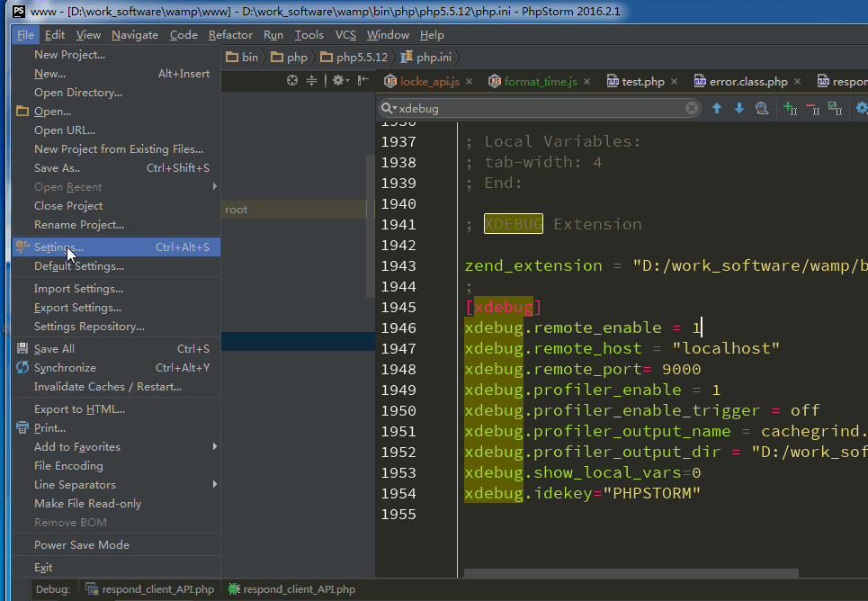Screen dimensions: 868x601
Task: Open project panel gear settings dropdown
Action: click(339, 81)
